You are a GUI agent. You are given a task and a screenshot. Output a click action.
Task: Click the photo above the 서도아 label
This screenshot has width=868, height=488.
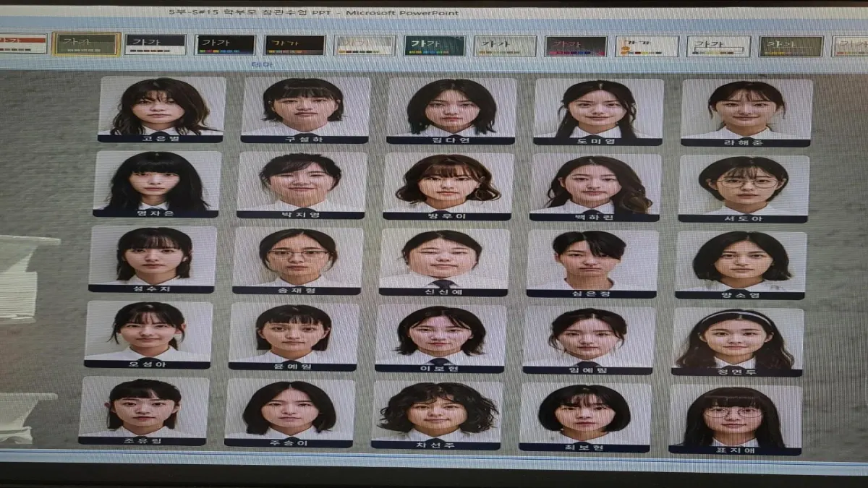[744, 184]
